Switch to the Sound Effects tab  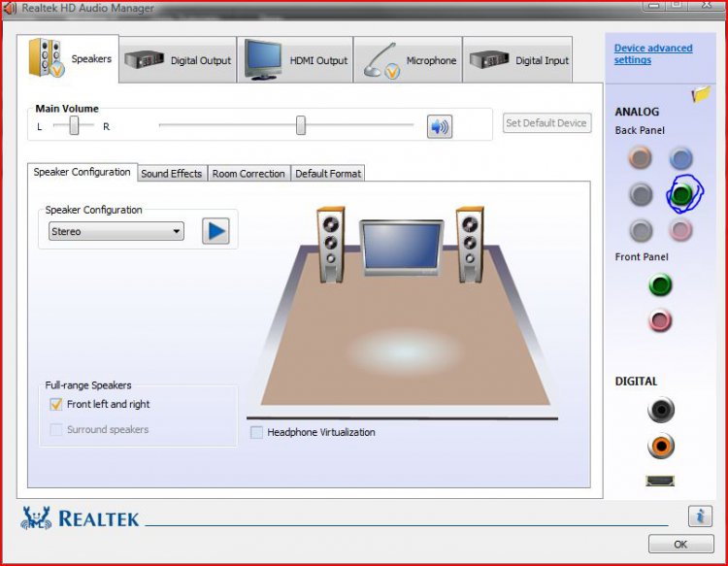pyautogui.click(x=172, y=173)
